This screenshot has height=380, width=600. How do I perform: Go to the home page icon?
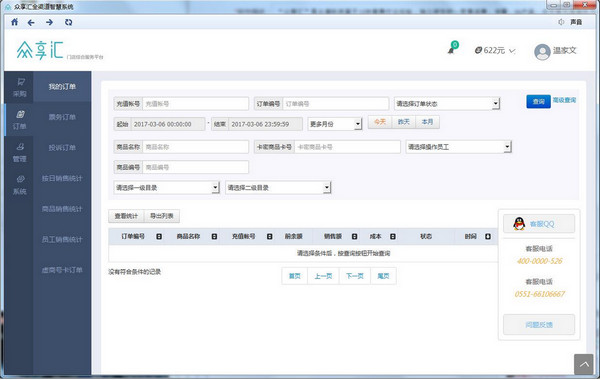click(x=15, y=22)
